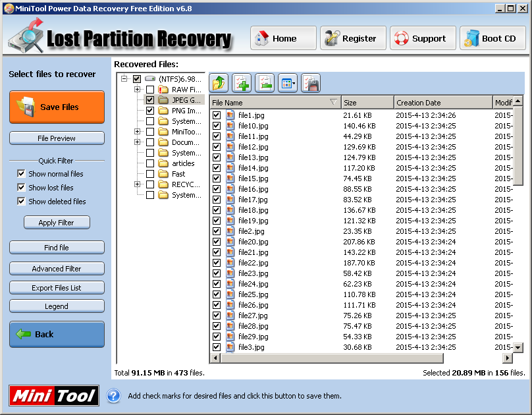Click the file2.jpg file icon
Image resolution: width=532 pixels, height=415 pixels.
tap(230, 231)
